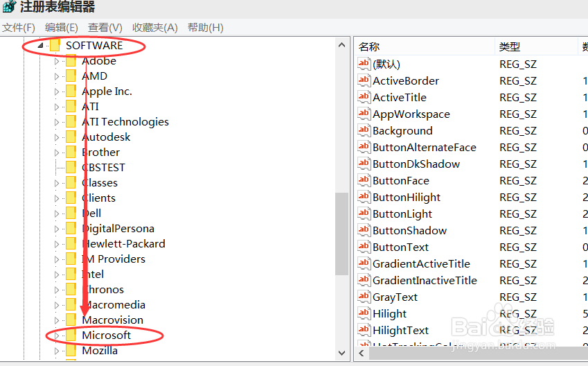Screen dimensions: 588x366
Task: Expand the Adobe key
Action: coord(57,61)
